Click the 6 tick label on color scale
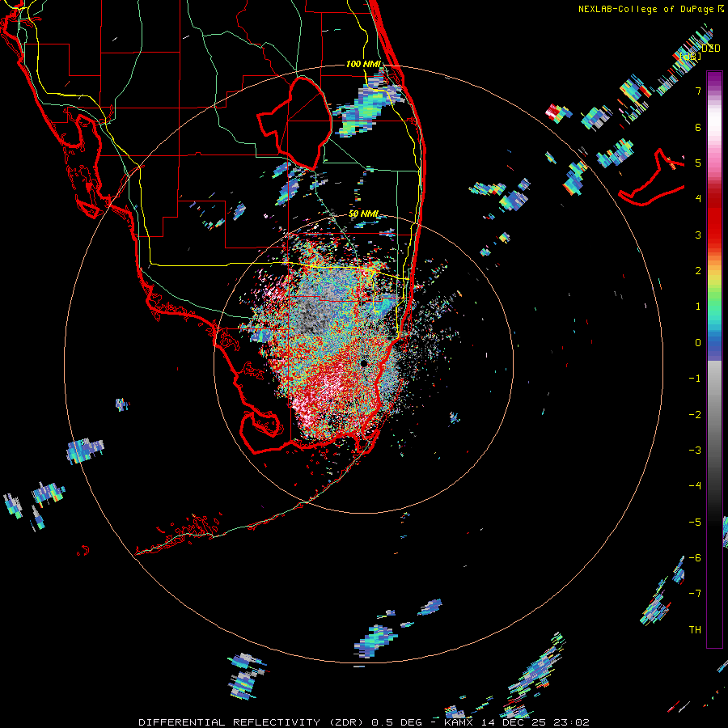 coord(698,127)
